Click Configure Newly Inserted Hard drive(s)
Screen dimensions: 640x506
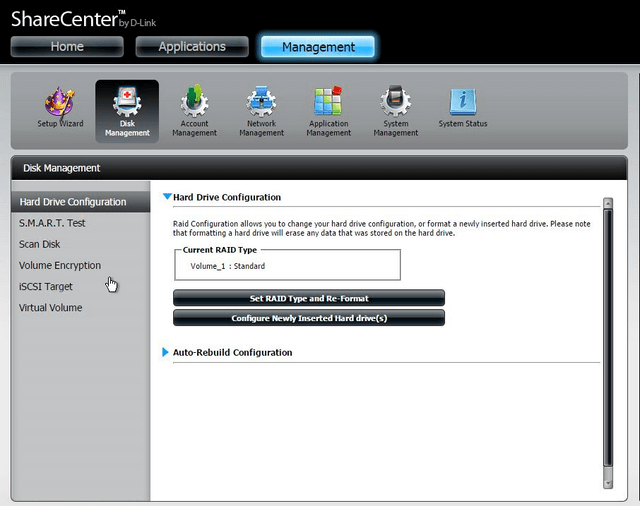click(x=309, y=318)
